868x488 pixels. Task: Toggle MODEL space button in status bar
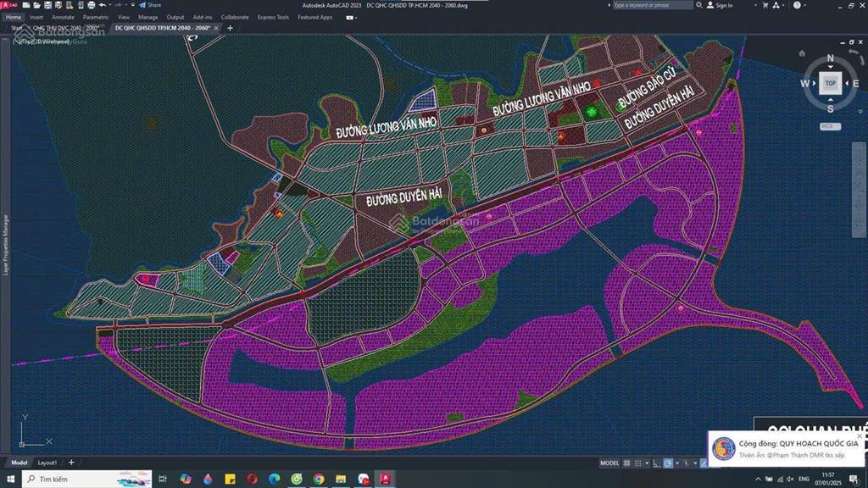(x=609, y=463)
